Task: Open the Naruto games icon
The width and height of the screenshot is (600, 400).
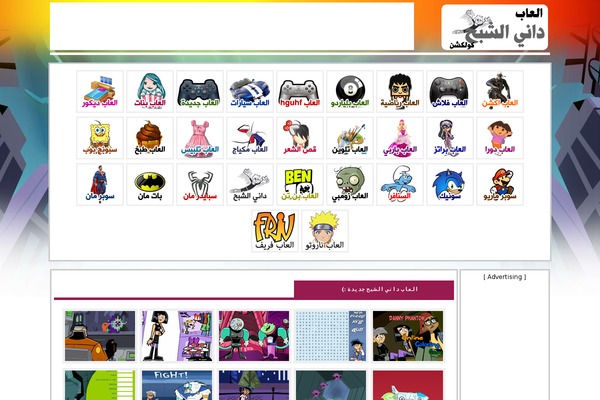Action: coord(325,231)
